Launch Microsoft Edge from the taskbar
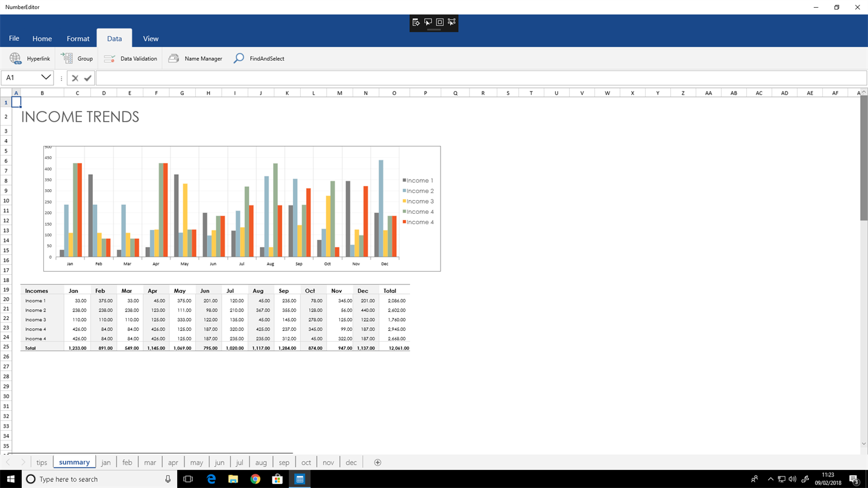This screenshot has height=488, width=868. [x=211, y=479]
